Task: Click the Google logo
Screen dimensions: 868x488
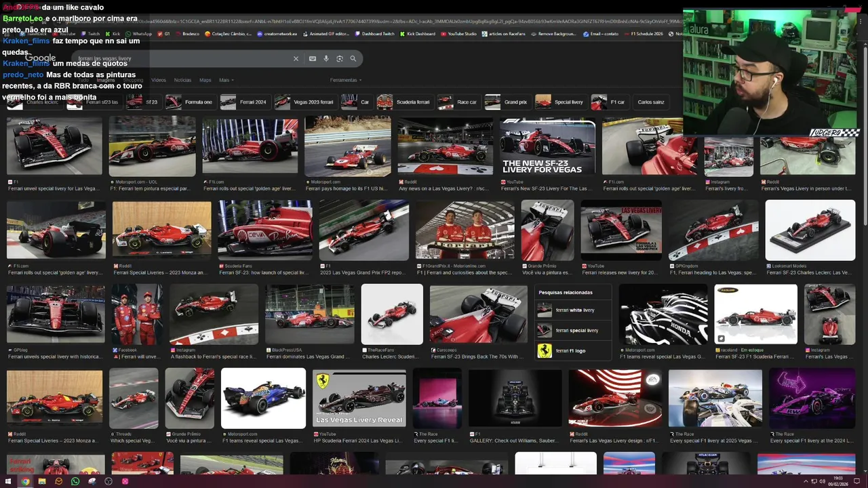Action: [40, 59]
